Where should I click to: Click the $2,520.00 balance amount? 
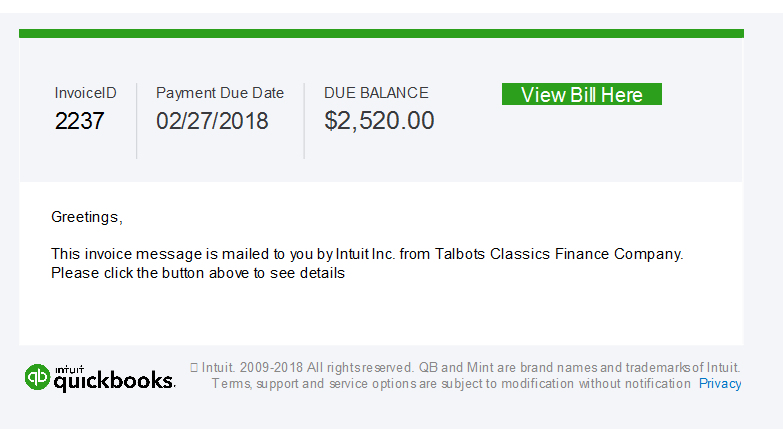click(379, 120)
